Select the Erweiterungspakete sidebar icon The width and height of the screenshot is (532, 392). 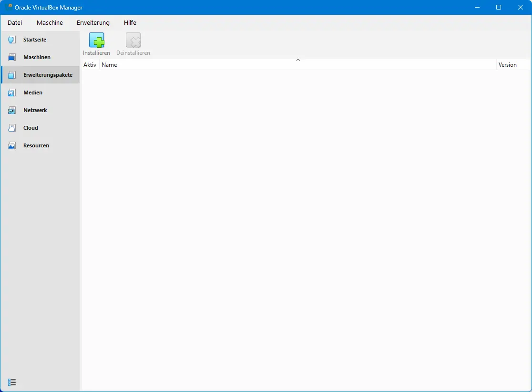(x=12, y=75)
